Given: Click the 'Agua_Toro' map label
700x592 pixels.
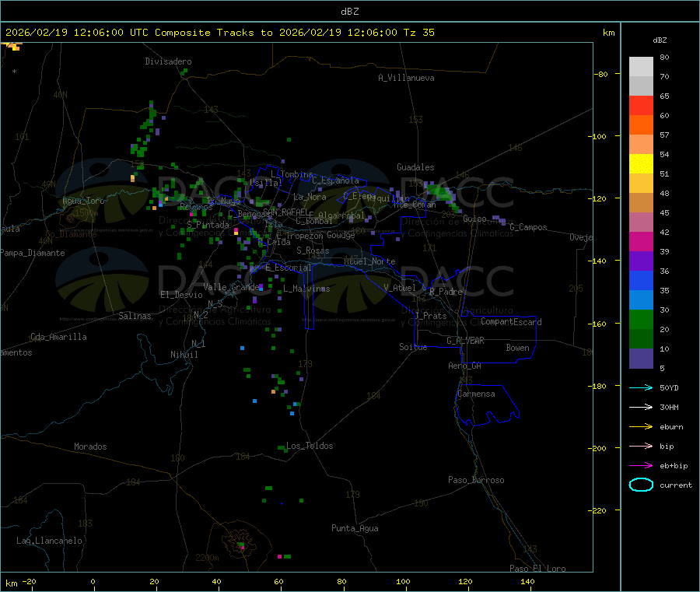Looking at the screenshot, I should coord(83,201).
